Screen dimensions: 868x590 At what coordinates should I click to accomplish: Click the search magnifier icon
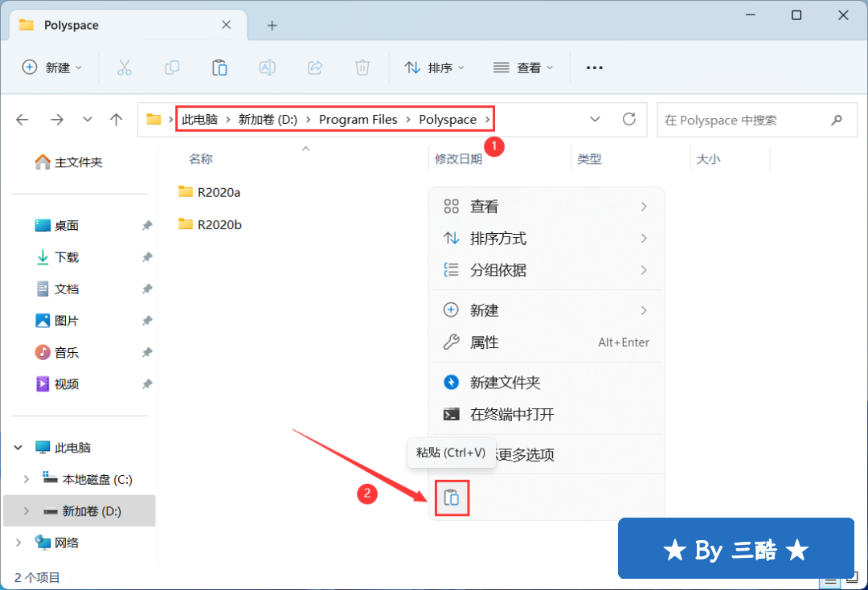[837, 120]
